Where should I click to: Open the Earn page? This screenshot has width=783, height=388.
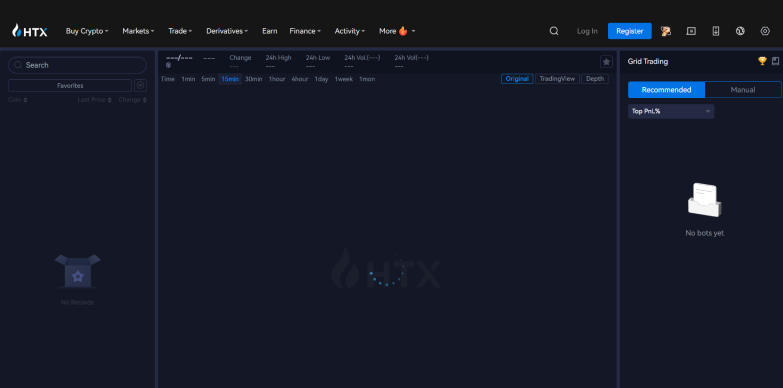click(x=270, y=31)
